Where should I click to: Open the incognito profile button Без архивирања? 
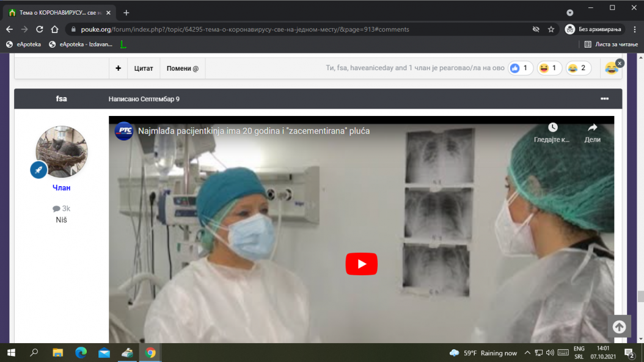coord(594,29)
